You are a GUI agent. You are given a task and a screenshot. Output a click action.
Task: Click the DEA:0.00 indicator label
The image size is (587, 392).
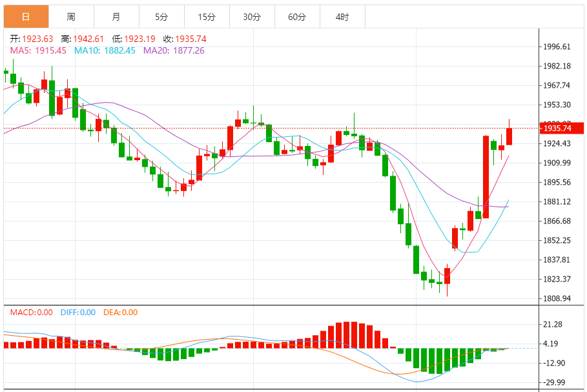click(121, 313)
